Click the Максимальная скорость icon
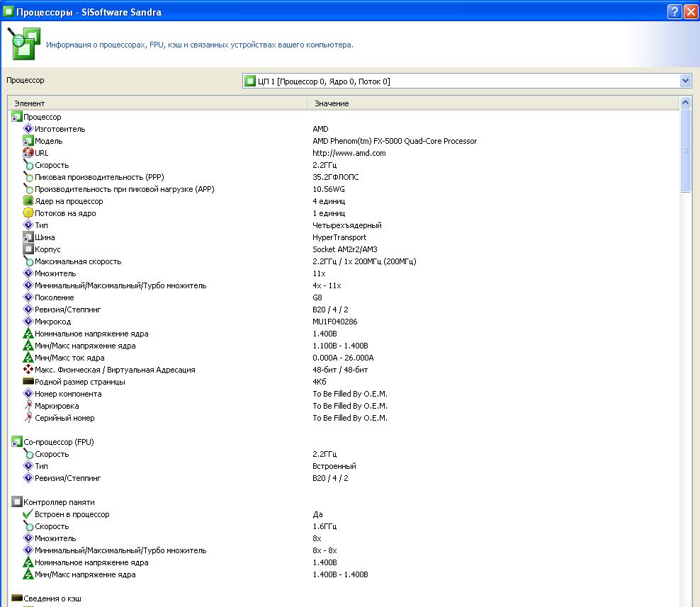Image resolution: width=700 pixels, height=607 pixels. [x=28, y=261]
